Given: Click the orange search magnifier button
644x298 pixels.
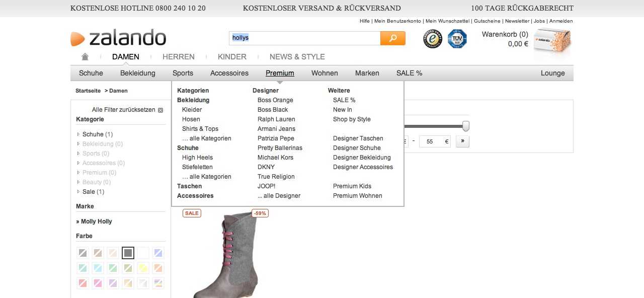Looking at the screenshot, I should tap(392, 38).
